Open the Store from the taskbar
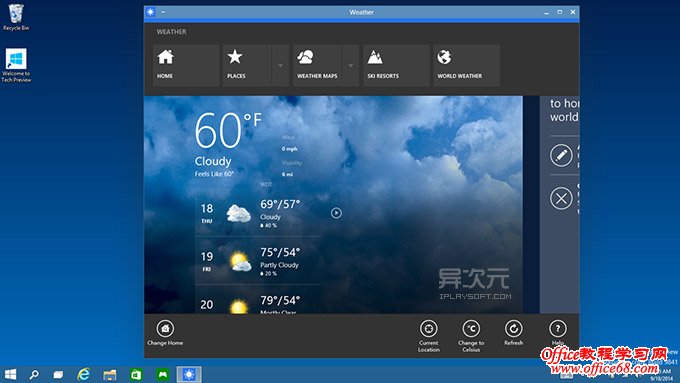 136,374
